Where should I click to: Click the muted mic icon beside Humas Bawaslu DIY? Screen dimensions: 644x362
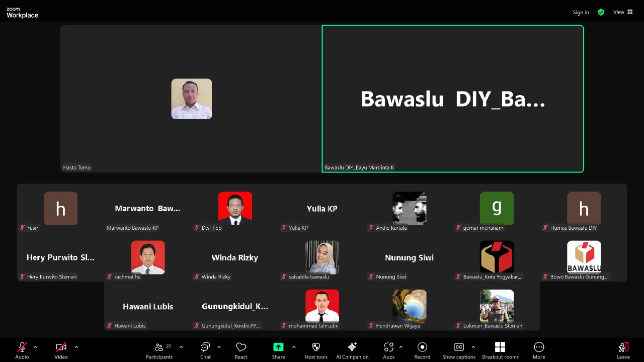546,228
